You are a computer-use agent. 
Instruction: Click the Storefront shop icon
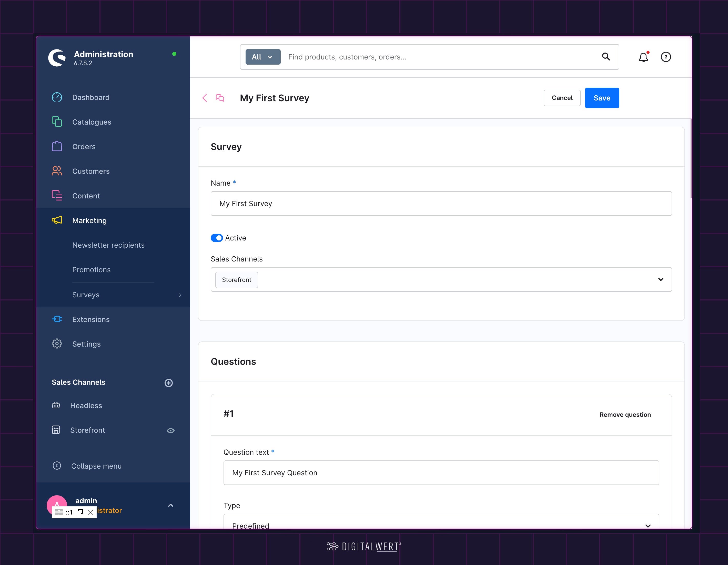(56, 430)
